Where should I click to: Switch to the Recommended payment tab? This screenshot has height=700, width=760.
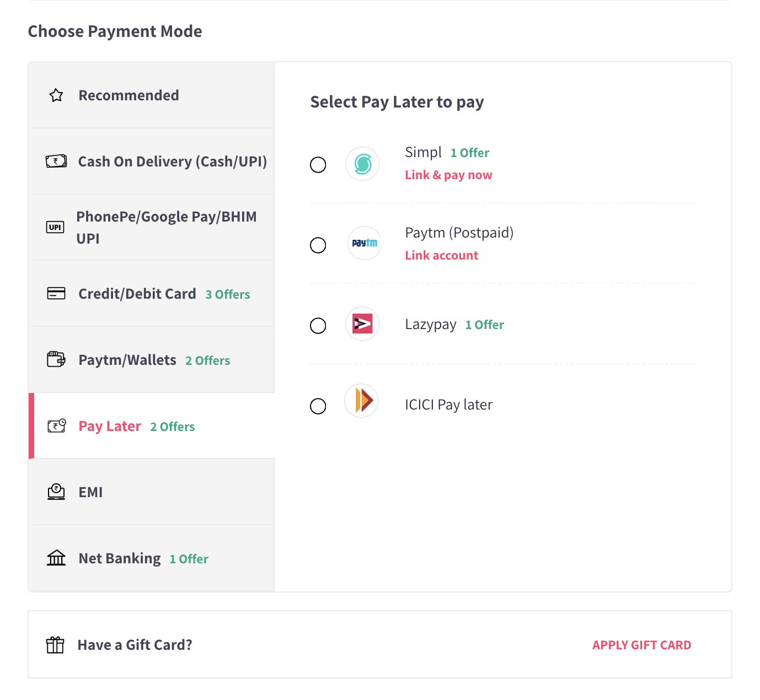[x=129, y=95]
